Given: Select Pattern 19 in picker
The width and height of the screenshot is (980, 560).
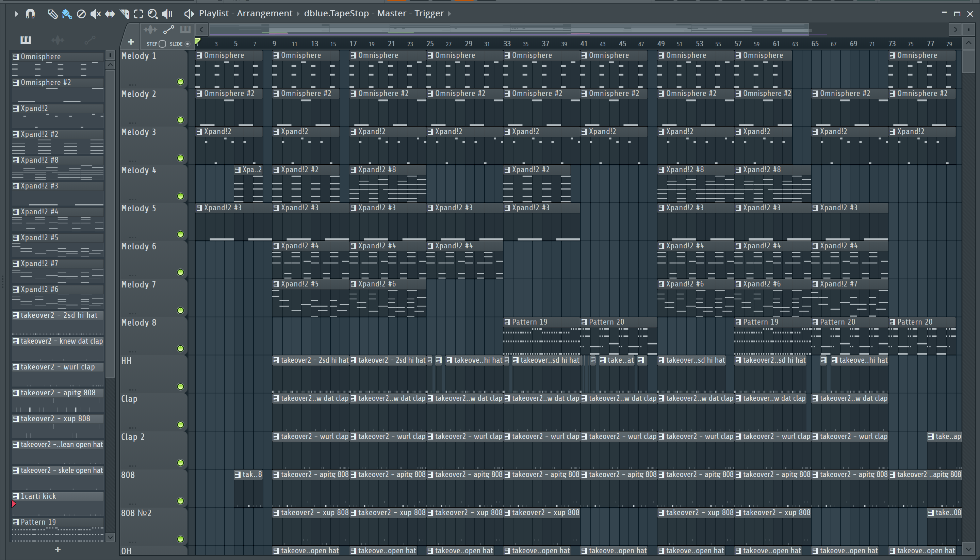Looking at the screenshot, I should (58, 530).
